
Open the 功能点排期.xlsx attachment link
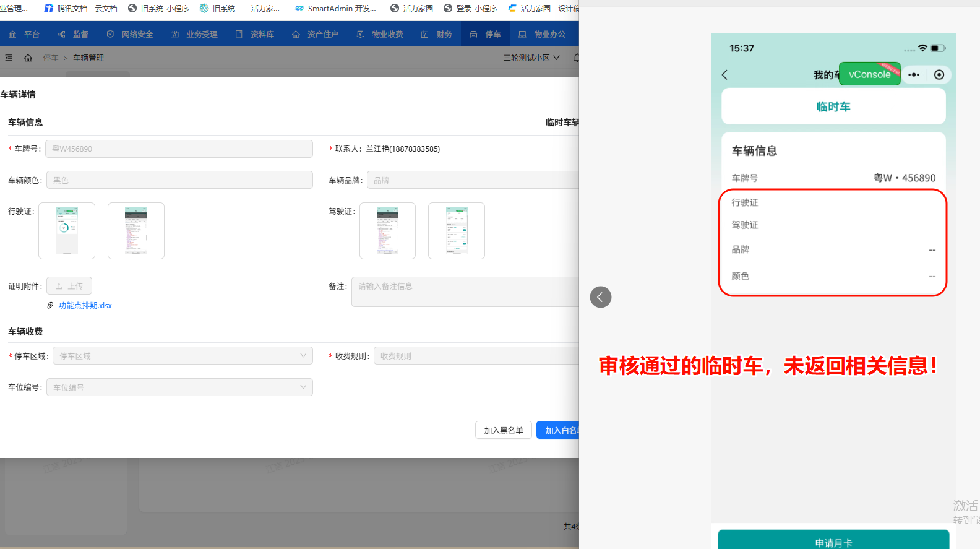pyautogui.click(x=85, y=306)
